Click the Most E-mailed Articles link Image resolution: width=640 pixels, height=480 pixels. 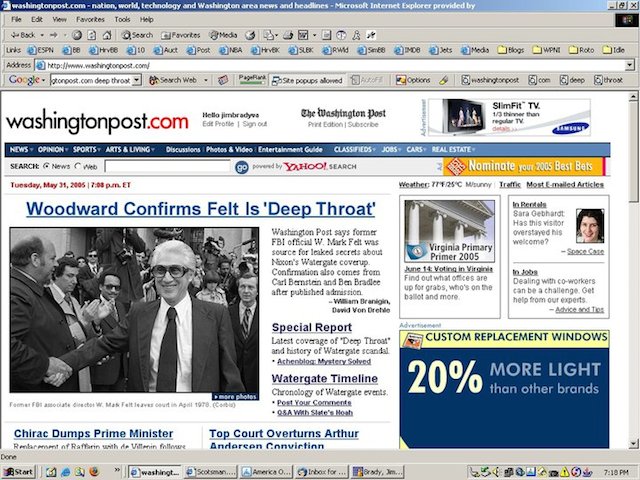coord(565,184)
